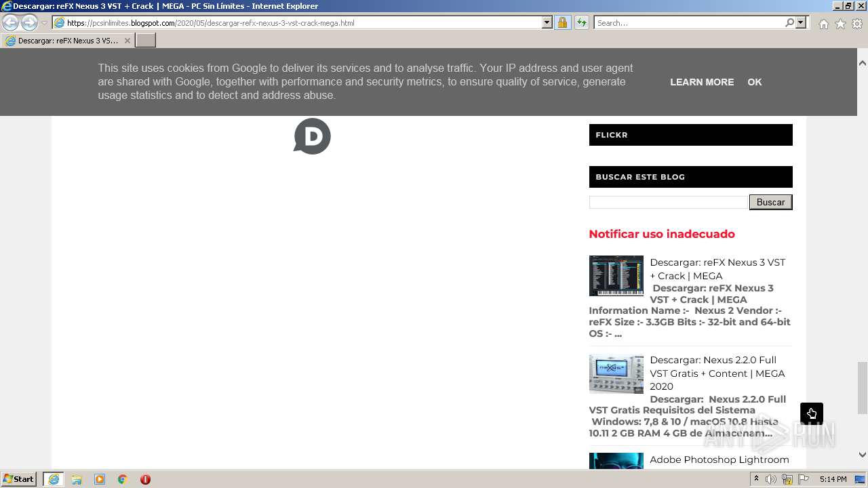Open Windows Media Player taskbar icon
The image size is (868, 488).
tap(100, 479)
